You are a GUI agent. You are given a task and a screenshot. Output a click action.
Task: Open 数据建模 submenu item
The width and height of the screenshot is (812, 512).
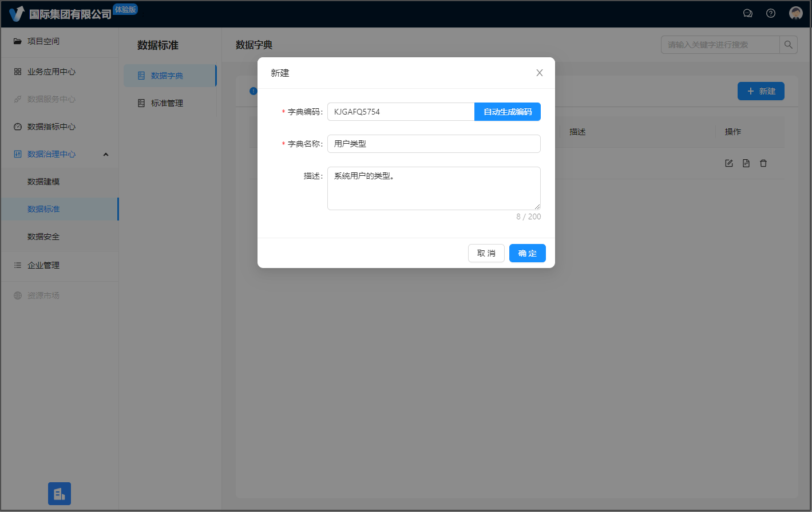point(43,182)
